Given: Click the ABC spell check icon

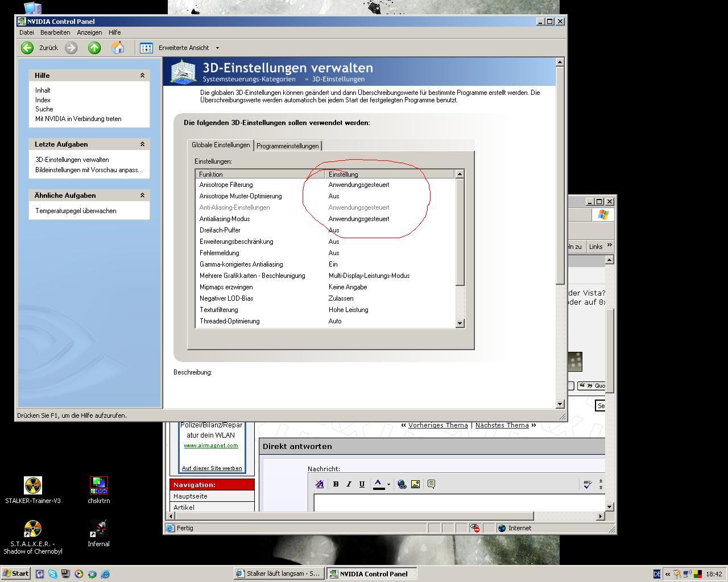Looking at the screenshot, I should tap(588, 484).
